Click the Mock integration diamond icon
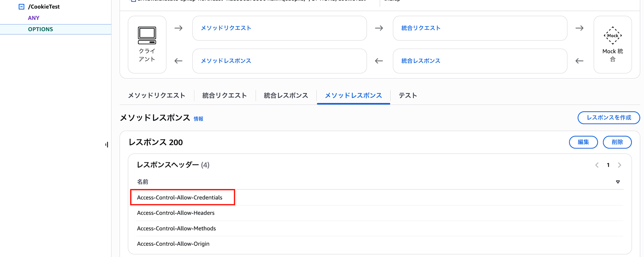This screenshot has height=257, width=644. pos(612,35)
